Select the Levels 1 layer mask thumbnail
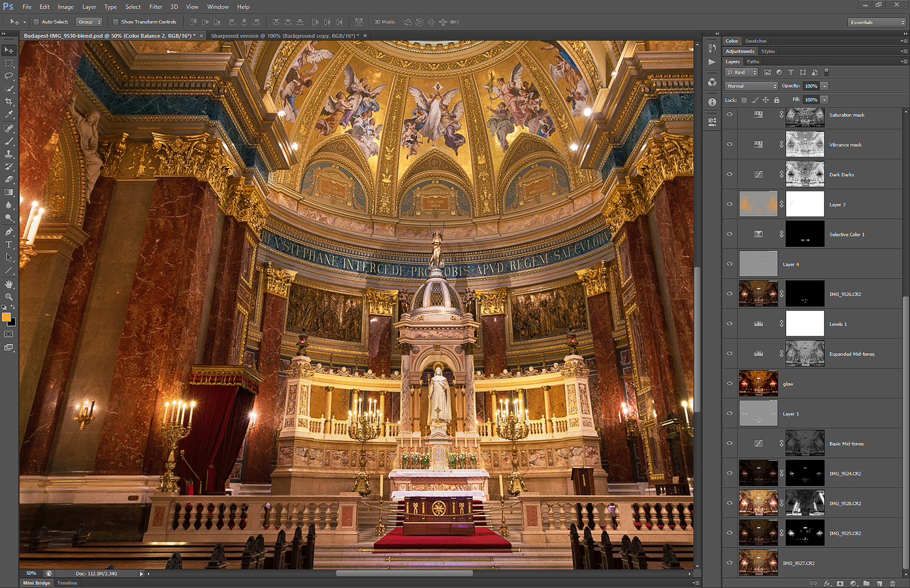This screenshot has width=910, height=588. tap(805, 323)
